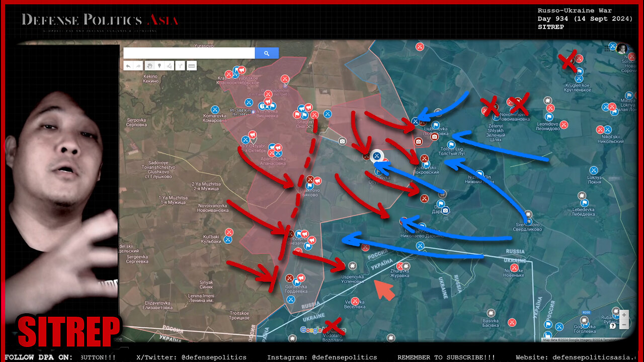Screen dimensions: 644x362
Task: Click blue flag marker at Tolstyi Lug
Action: pos(451,145)
